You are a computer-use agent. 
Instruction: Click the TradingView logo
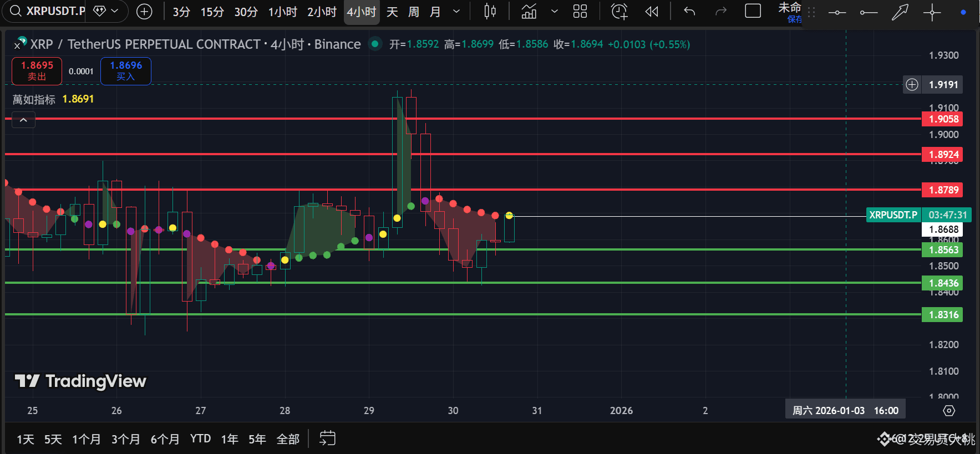[x=80, y=381]
